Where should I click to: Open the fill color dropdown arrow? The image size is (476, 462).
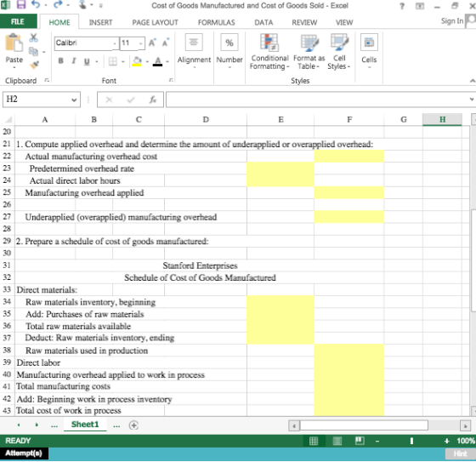147,62
